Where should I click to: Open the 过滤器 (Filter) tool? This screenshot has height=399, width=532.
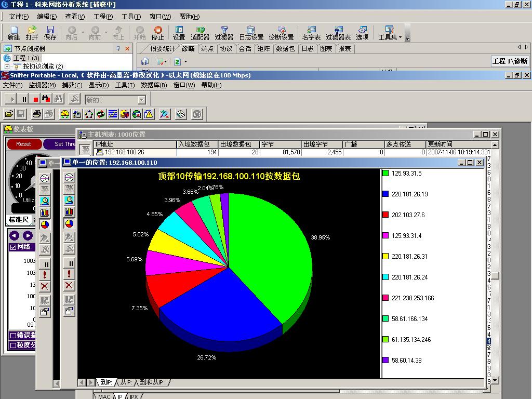224,33
